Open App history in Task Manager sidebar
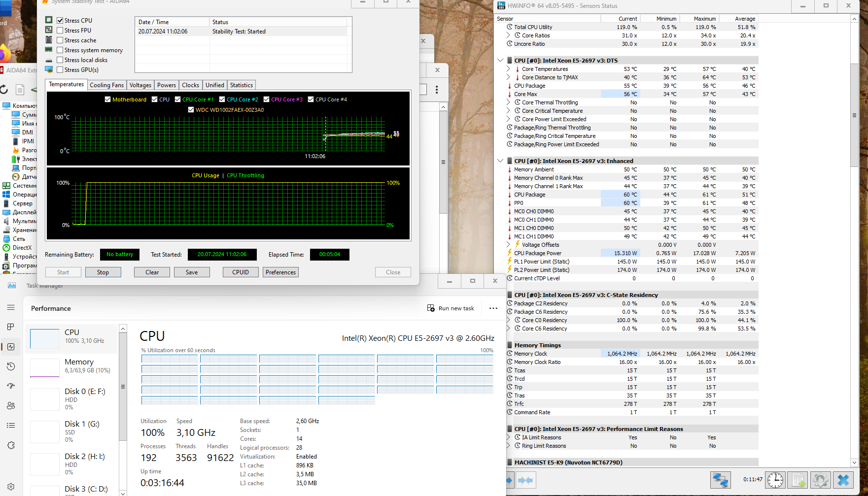 tap(11, 366)
